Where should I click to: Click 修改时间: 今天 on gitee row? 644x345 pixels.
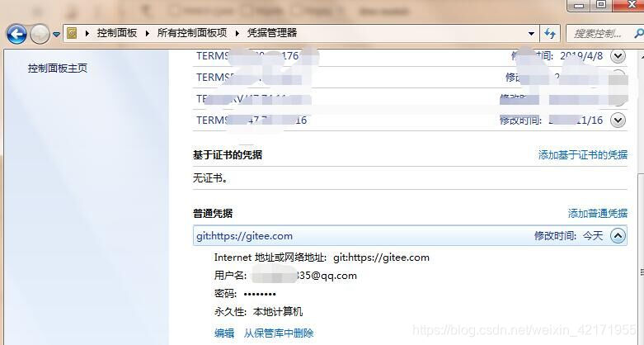(x=568, y=235)
